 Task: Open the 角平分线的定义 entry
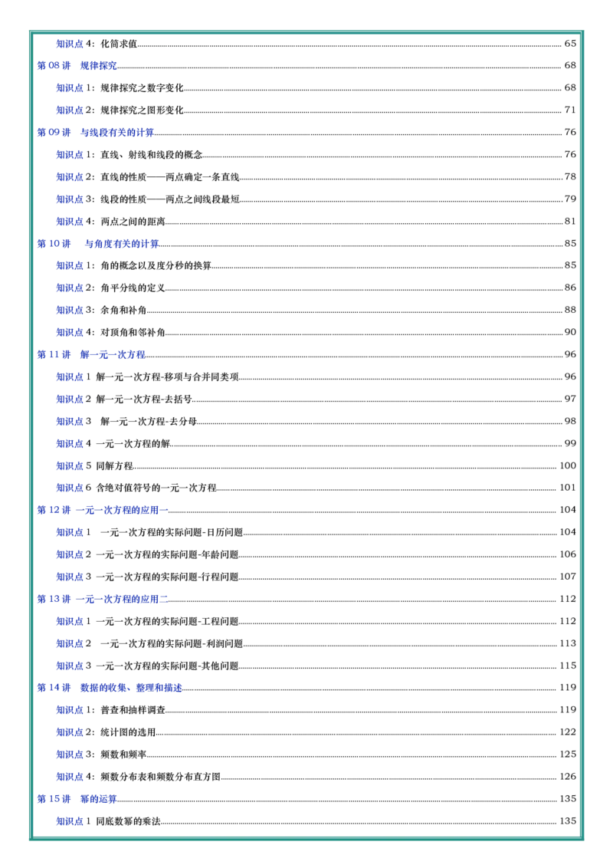(x=316, y=288)
